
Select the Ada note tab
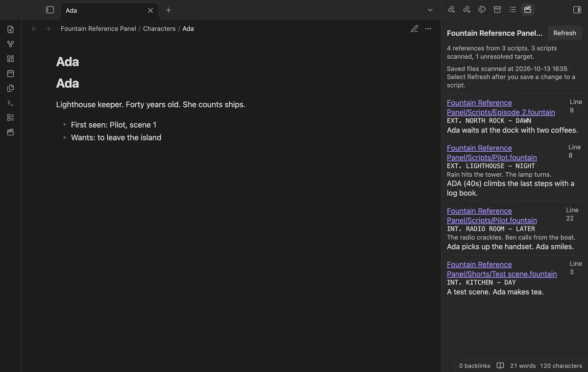[x=110, y=10]
